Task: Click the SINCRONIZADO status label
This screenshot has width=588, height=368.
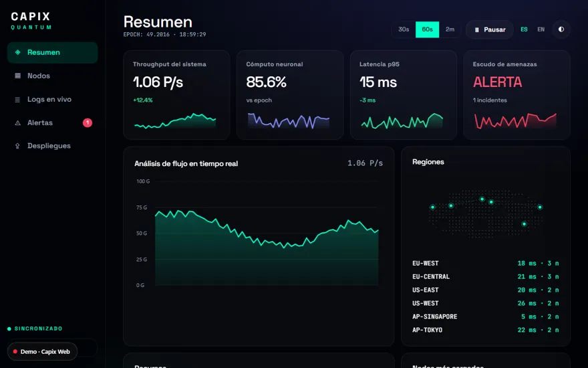Action: tap(38, 329)
